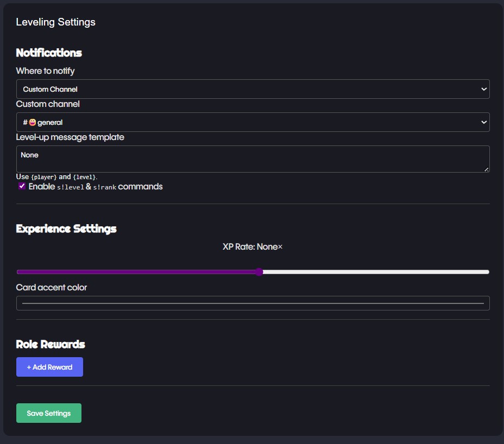Image resolution: width=504 pixels, height=444 pixels.
Task: Click the 'Enable s!level & s!rank commands' label
Action: click(96, 187)
